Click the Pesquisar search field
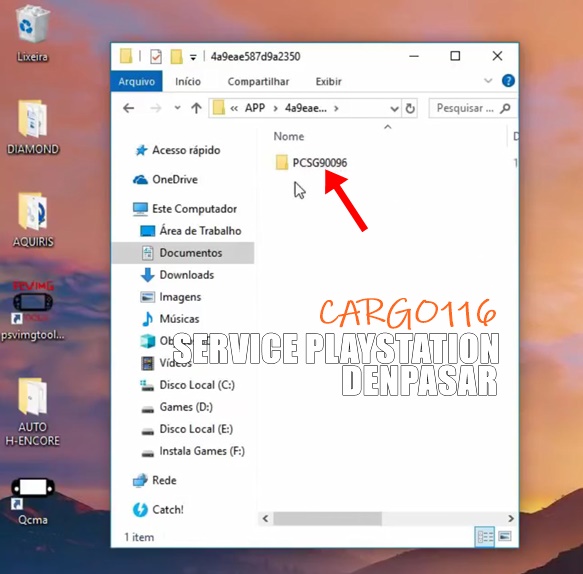 [472, 108]
